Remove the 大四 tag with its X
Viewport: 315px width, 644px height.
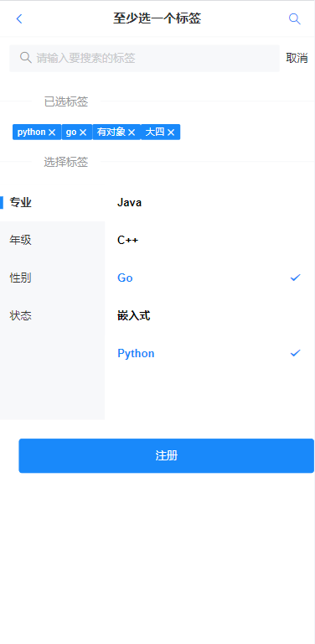(171, 132)
